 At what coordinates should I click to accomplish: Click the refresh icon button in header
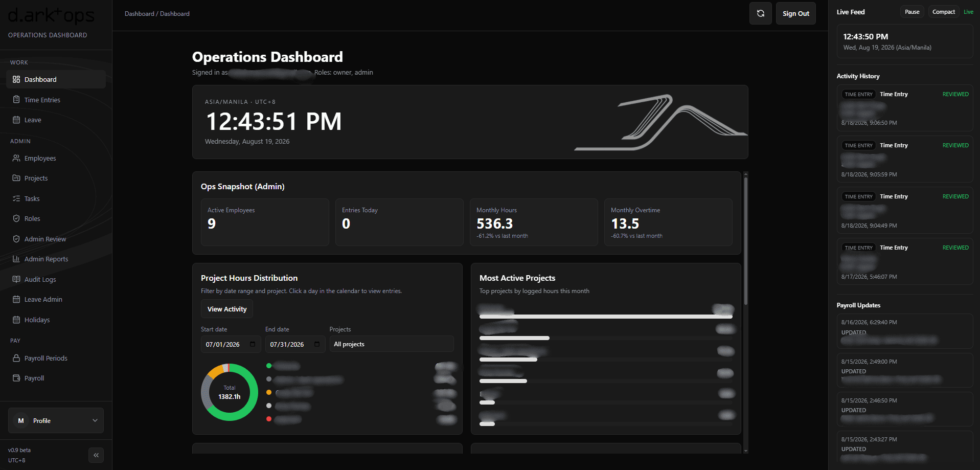click(x=761, y=13)
